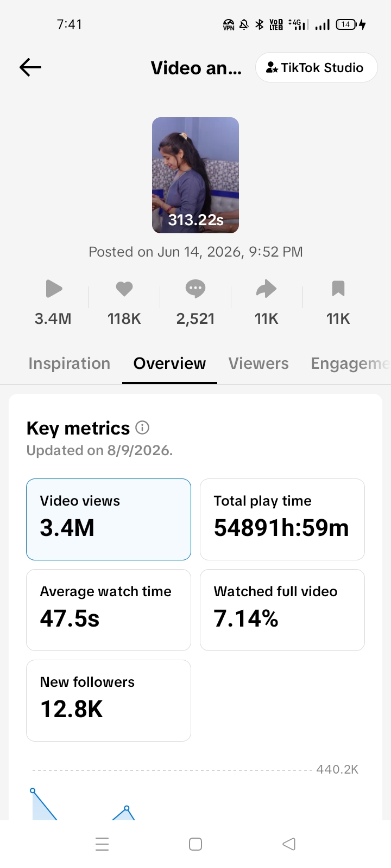Open TikTok Studio button
The height and width of the screenshot is (868, 391).
pyautogui.click(x=316, y=67)
